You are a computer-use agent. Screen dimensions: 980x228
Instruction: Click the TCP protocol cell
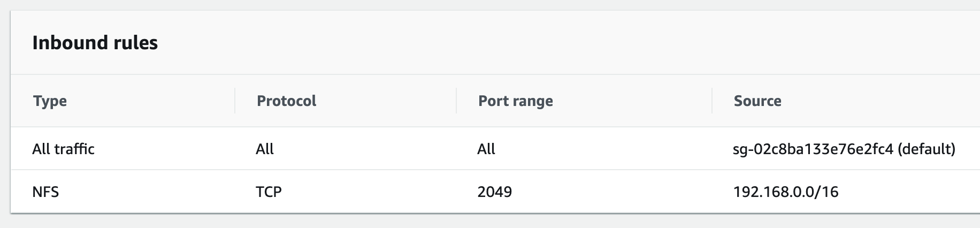click(x=269, y=192)
